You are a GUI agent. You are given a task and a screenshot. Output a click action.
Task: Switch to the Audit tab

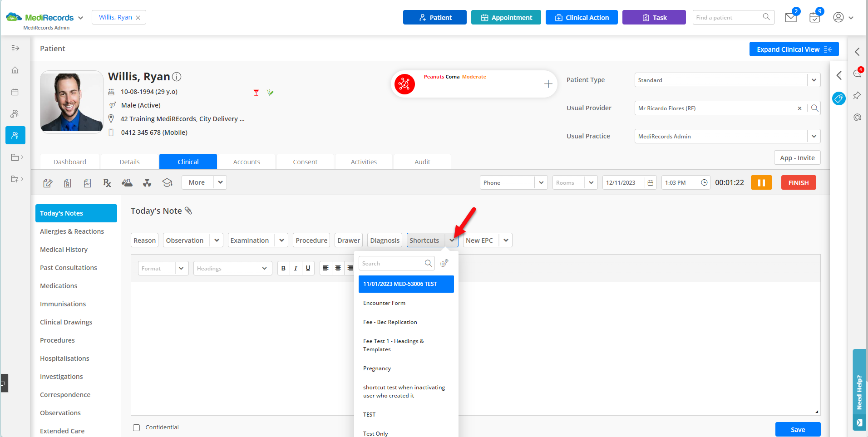pyautogui.click(x=422, y=162)
